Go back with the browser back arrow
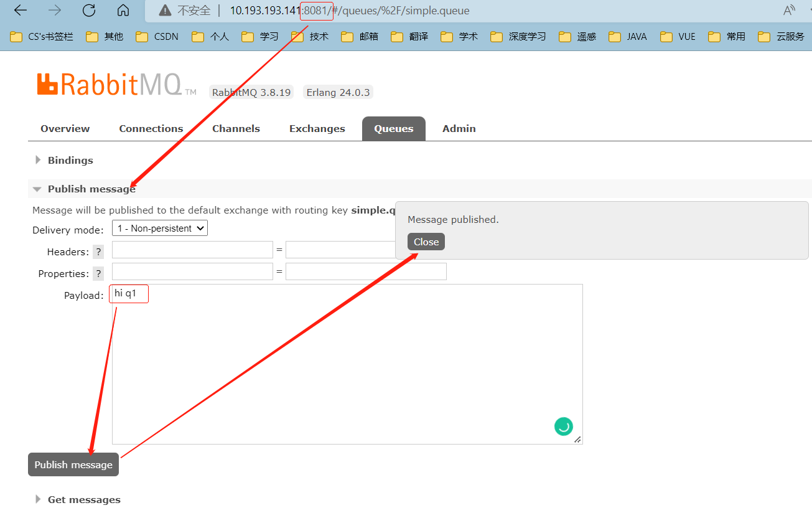Image resolution: width=812 pixels, height=518 pixels. pyautogui.click(x=21, y=11)
